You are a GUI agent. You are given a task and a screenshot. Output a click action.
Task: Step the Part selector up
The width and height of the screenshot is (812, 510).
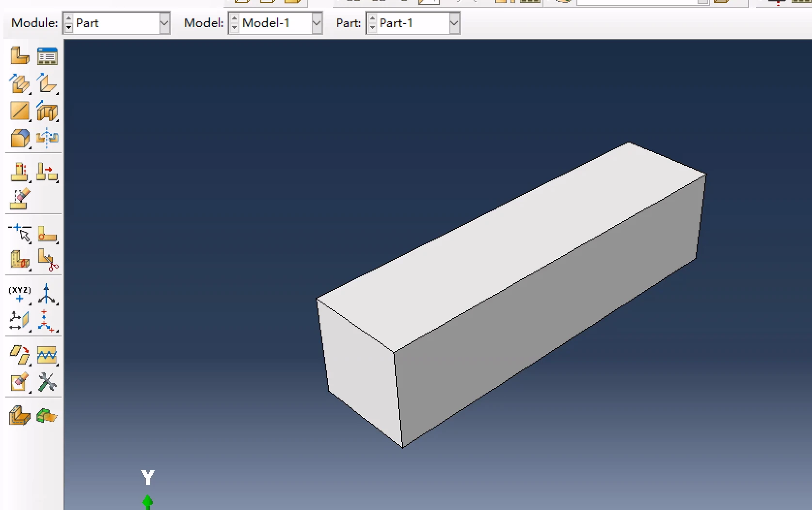coord(372,18)
